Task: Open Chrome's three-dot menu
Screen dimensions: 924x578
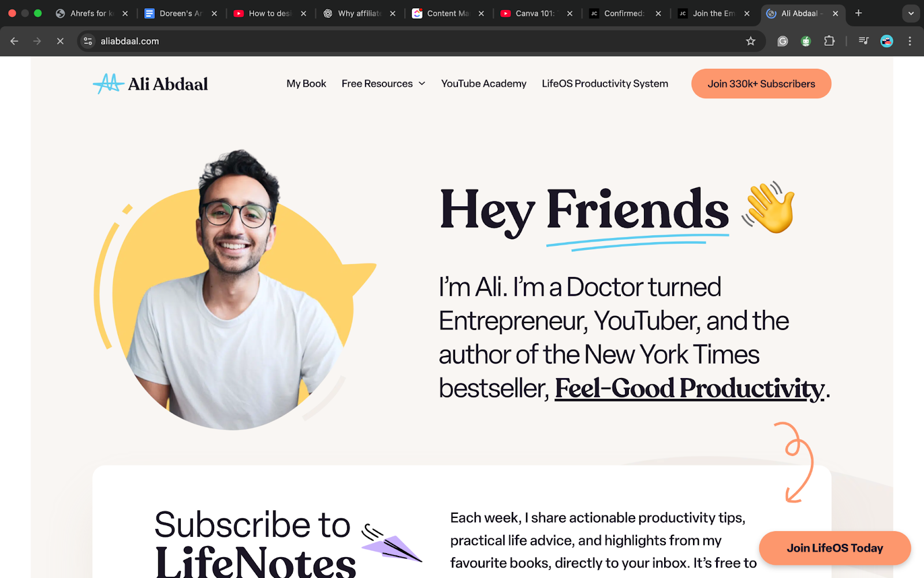Action: pyautogui.click(x=910, y=41)
